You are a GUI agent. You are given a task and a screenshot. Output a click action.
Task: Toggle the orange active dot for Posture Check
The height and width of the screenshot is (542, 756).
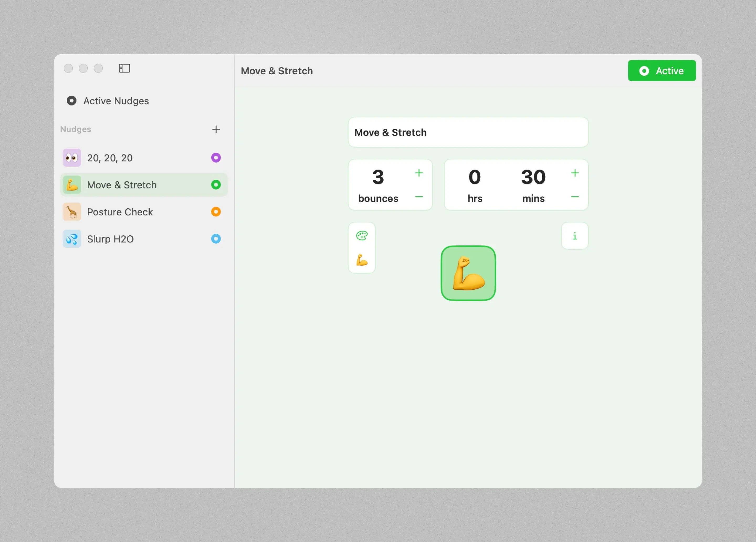pyautogui.click(x=216, y=212)
